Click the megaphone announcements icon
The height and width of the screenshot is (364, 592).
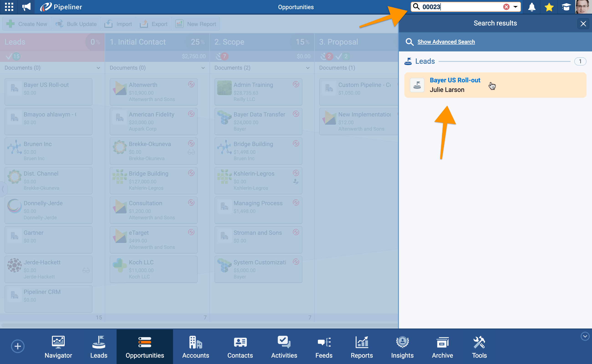coord(26,7)
